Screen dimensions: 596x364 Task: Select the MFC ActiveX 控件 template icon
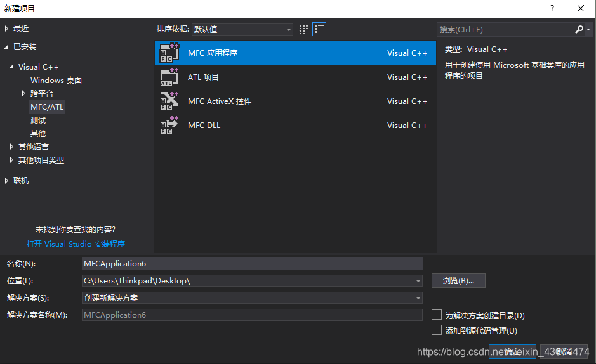[x=169, y=101]
